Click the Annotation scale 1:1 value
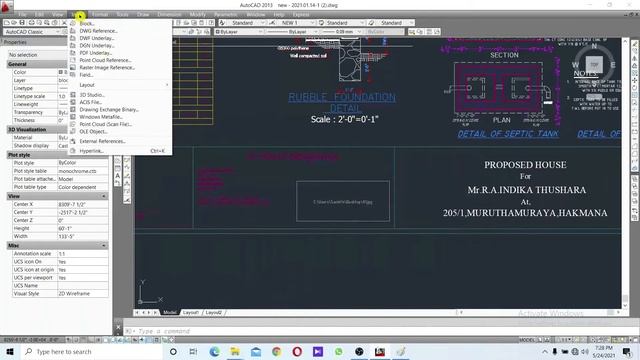640x360 pixels. 83,253
